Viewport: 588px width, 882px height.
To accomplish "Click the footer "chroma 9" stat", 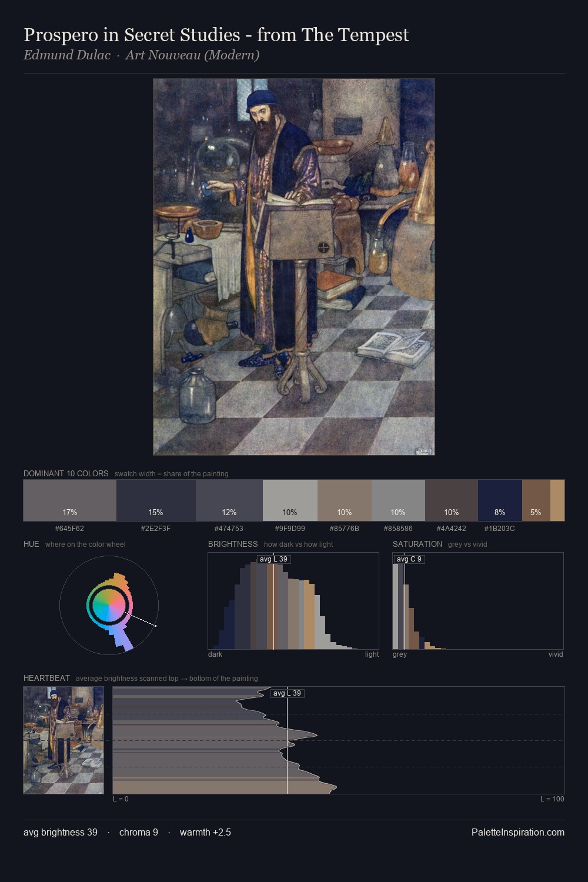I will tap(139, 832).
